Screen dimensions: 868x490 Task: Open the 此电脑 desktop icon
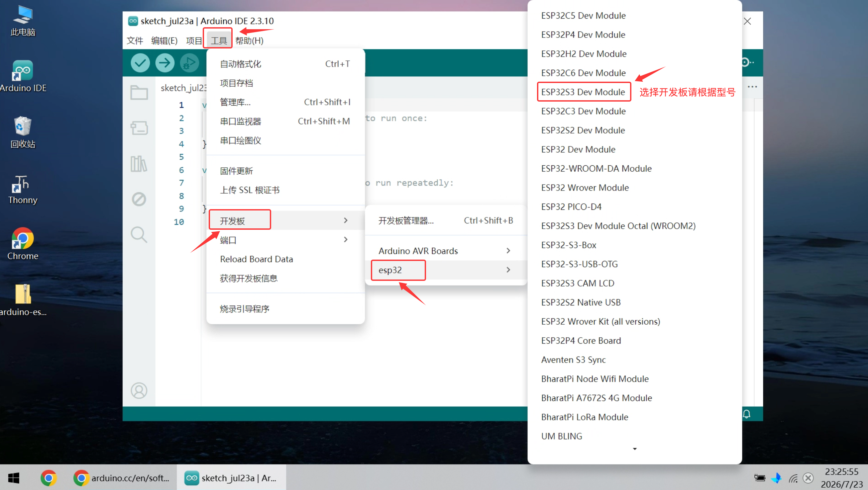pos(23,21)
